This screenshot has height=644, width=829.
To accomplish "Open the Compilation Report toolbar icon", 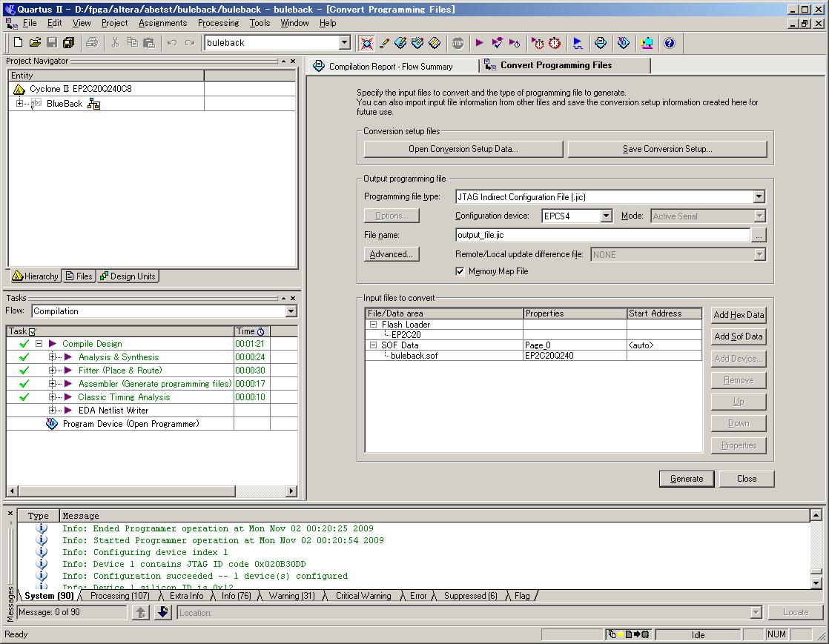I will [601, 43].
